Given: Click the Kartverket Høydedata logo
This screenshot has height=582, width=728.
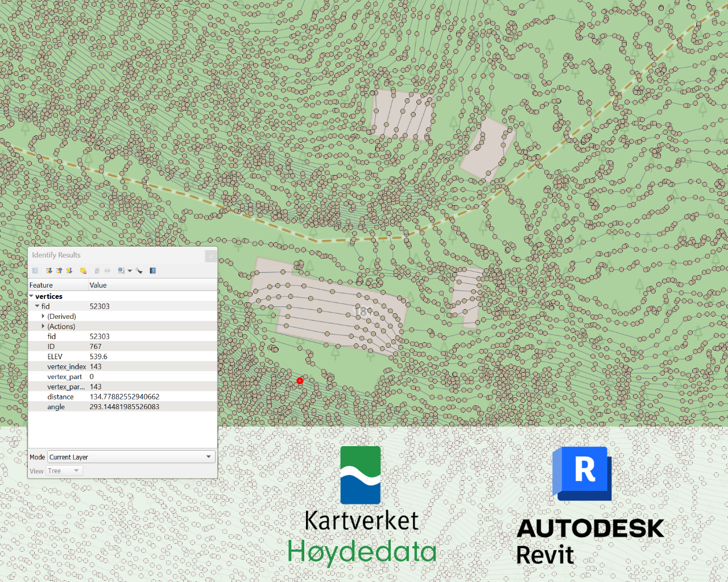Looking at the screenshot, I should point(362,505).
